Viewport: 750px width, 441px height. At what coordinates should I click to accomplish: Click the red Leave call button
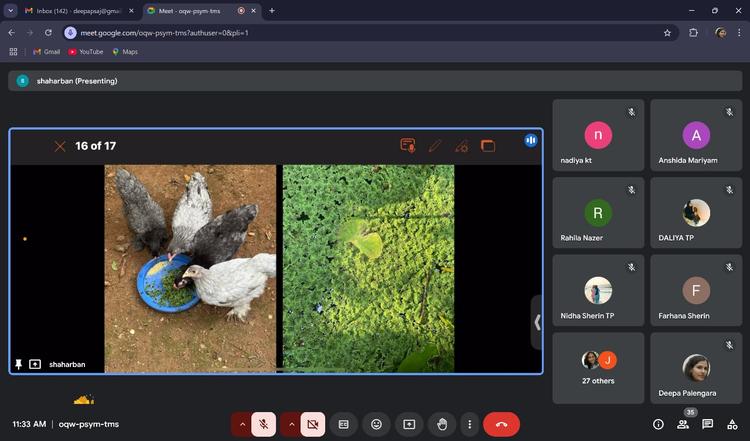(x=501, y=424)
